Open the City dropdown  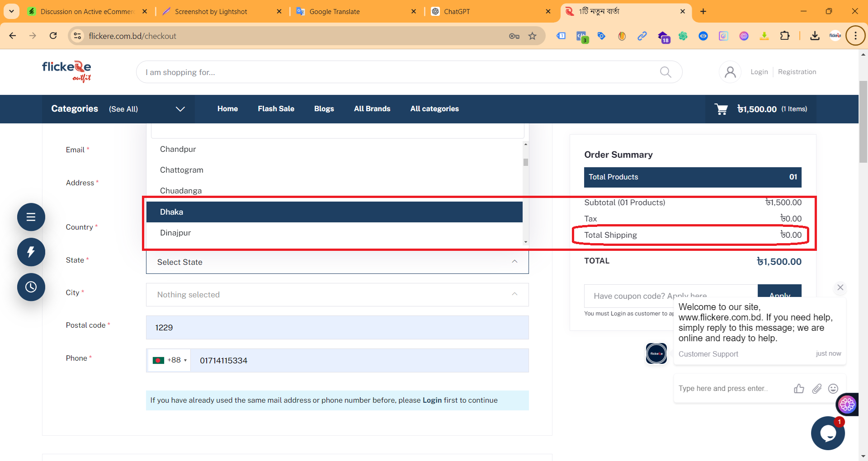[x=337, y=295]
